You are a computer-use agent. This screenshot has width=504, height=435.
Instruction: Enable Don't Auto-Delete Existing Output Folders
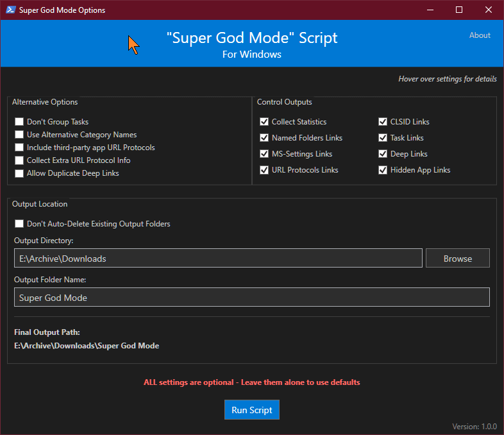click(19, 223)
